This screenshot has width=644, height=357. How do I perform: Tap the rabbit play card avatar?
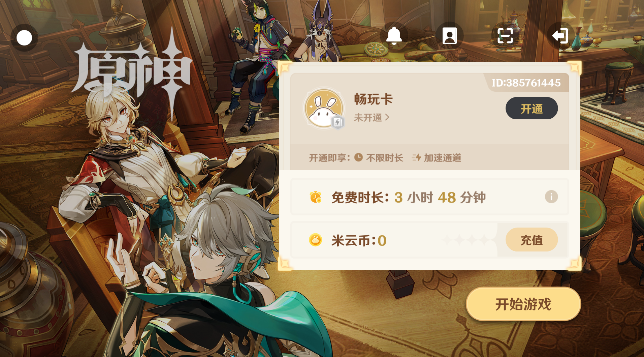(x=324, y=109)
